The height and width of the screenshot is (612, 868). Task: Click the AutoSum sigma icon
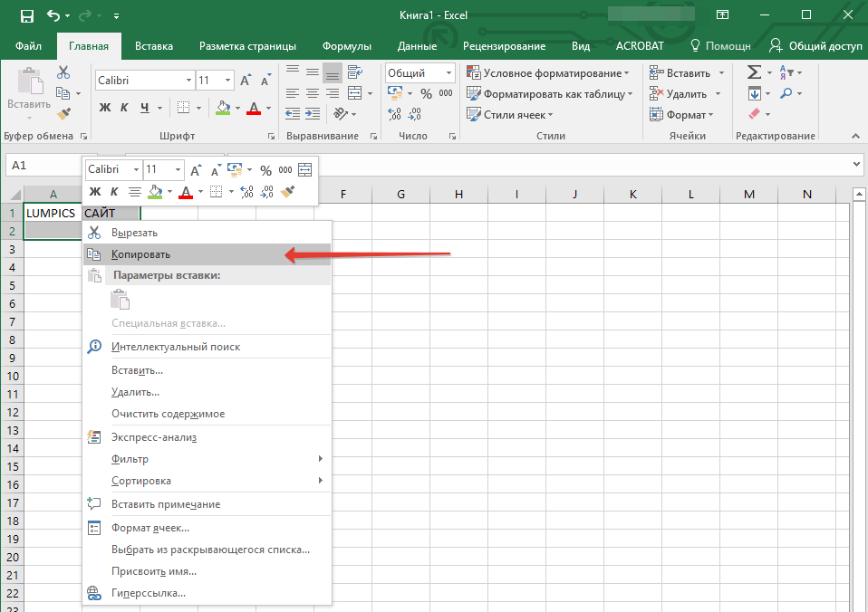click(754, 72)
